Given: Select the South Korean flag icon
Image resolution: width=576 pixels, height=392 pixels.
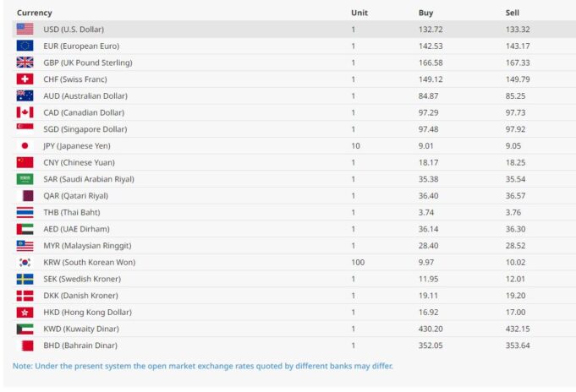Looking at the screenshot, I should coord(25,262).
